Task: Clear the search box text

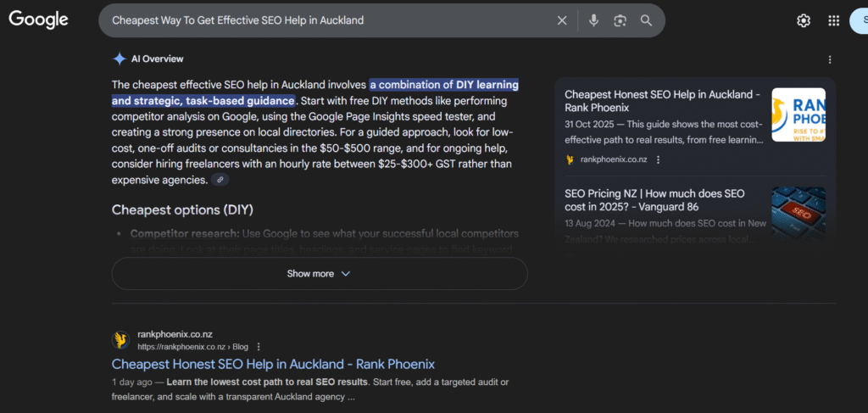Action: (x=562, y=20)
